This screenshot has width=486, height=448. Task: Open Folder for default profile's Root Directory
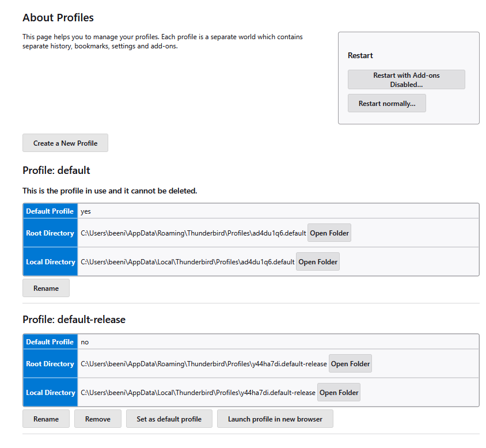coord(329,233)
